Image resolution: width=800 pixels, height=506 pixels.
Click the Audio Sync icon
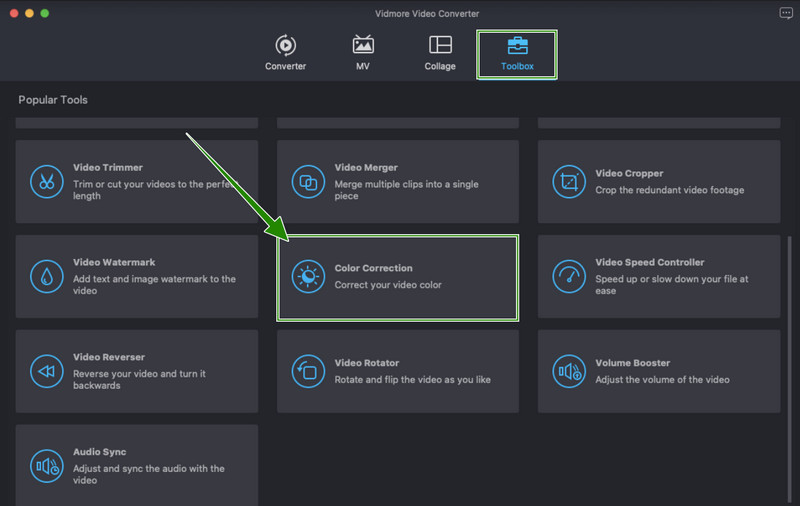46,466
